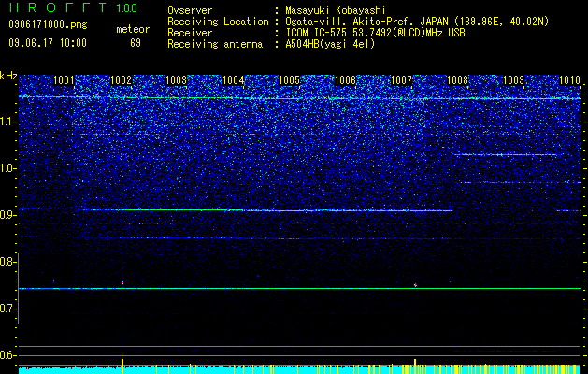The width and height of the screenshot is (588, 374).
Task: Click the 1010 time marker label
Action: (x=569, y=79)
